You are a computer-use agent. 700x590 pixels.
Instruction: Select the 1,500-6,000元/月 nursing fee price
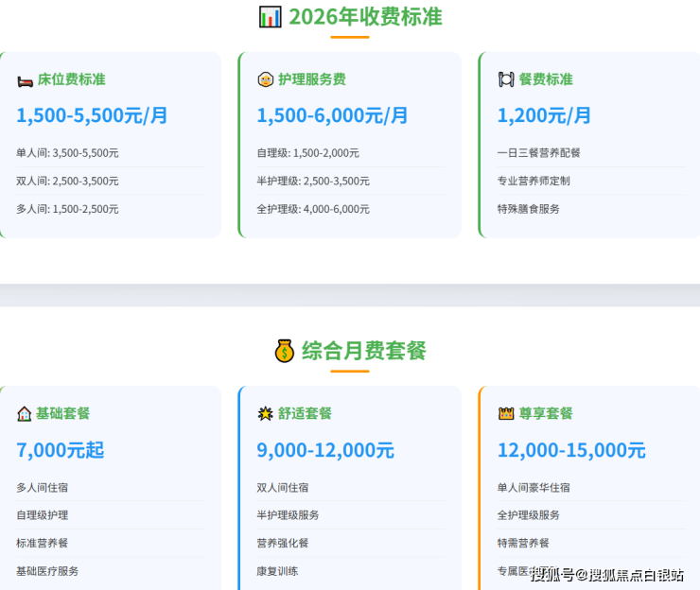click(332, 115)
